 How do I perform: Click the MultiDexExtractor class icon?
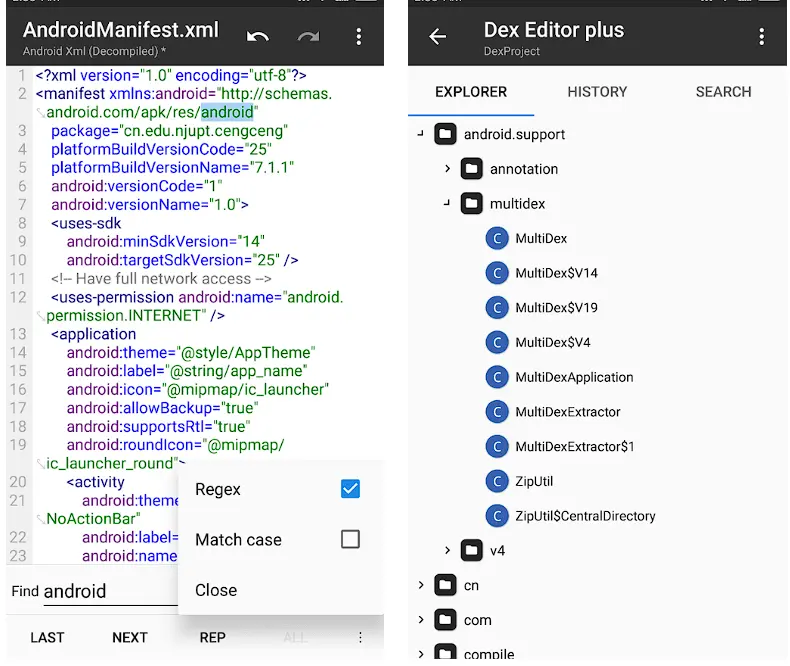coord(497,412)
